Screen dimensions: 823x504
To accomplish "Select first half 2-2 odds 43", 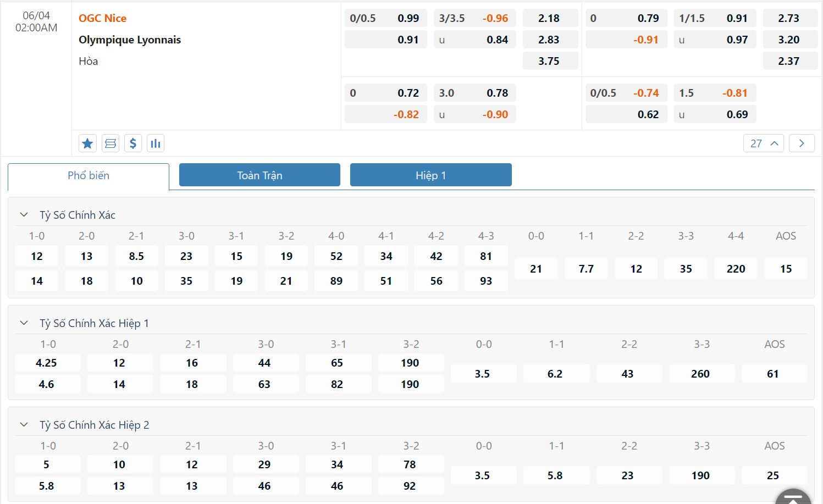I will (629, 374).
